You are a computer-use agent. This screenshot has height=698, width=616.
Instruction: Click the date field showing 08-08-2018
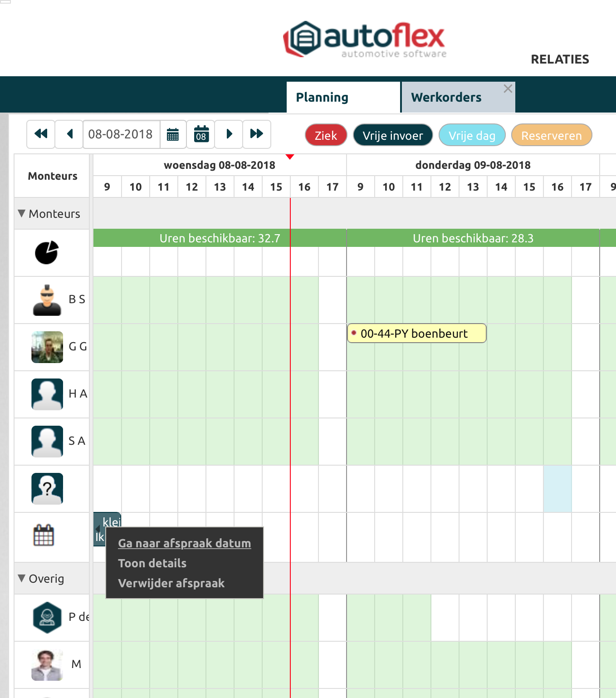coord(121,134)
